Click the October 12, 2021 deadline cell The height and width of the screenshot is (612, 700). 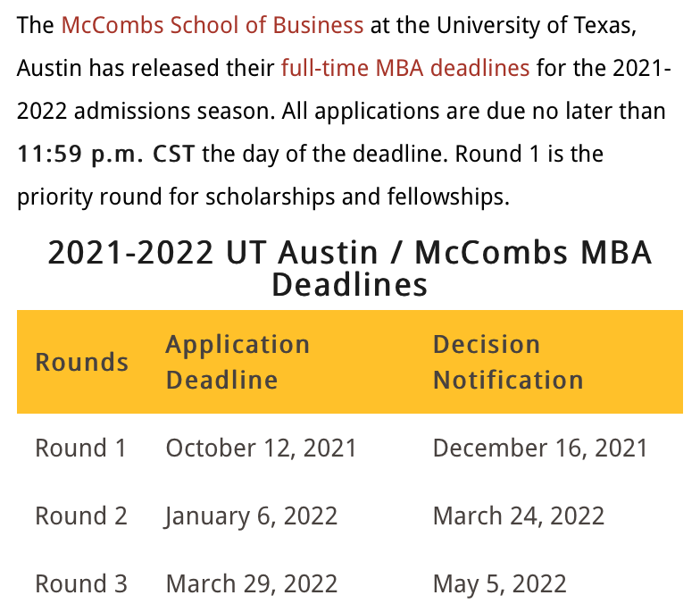pyautogui.click(x=261, y=449)
